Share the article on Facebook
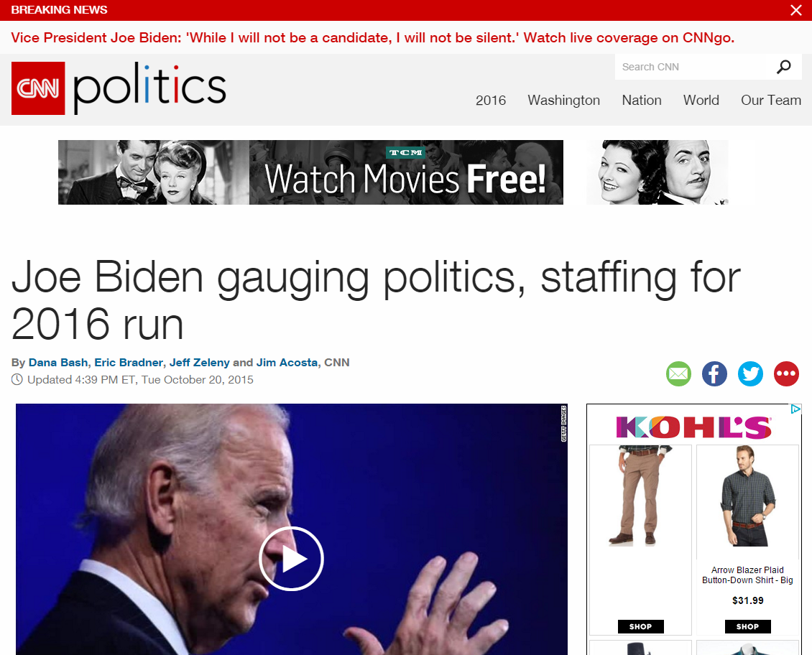The width and height of the screenshot is (812, 655). tap(715, 373)
